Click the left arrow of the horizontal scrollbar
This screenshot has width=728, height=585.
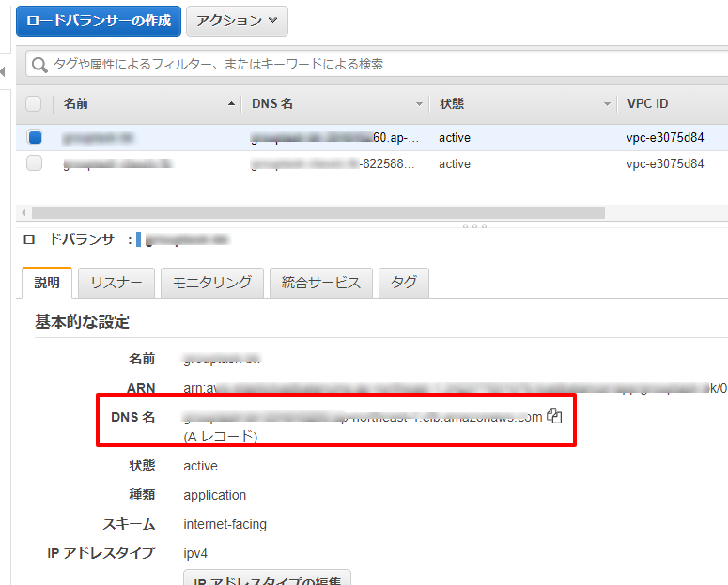[23, 213]
